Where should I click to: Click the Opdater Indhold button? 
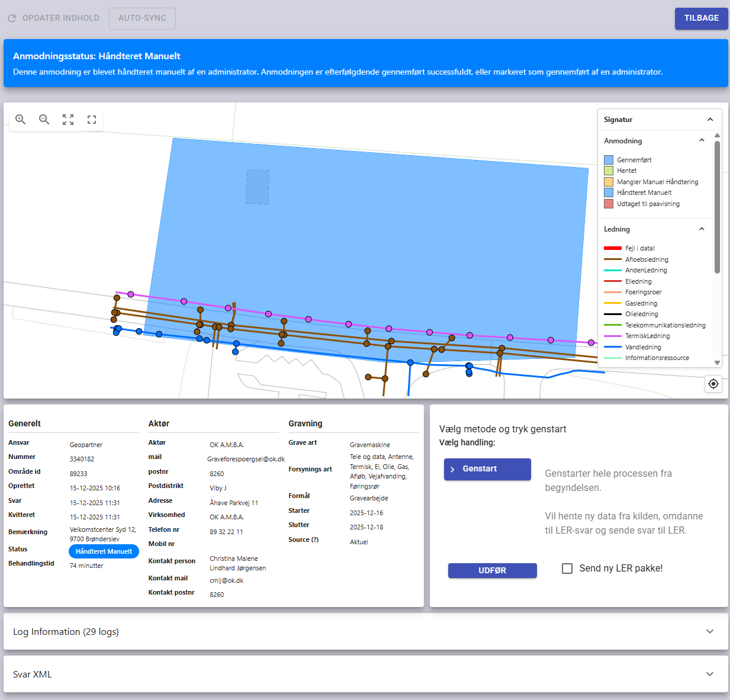53,18
